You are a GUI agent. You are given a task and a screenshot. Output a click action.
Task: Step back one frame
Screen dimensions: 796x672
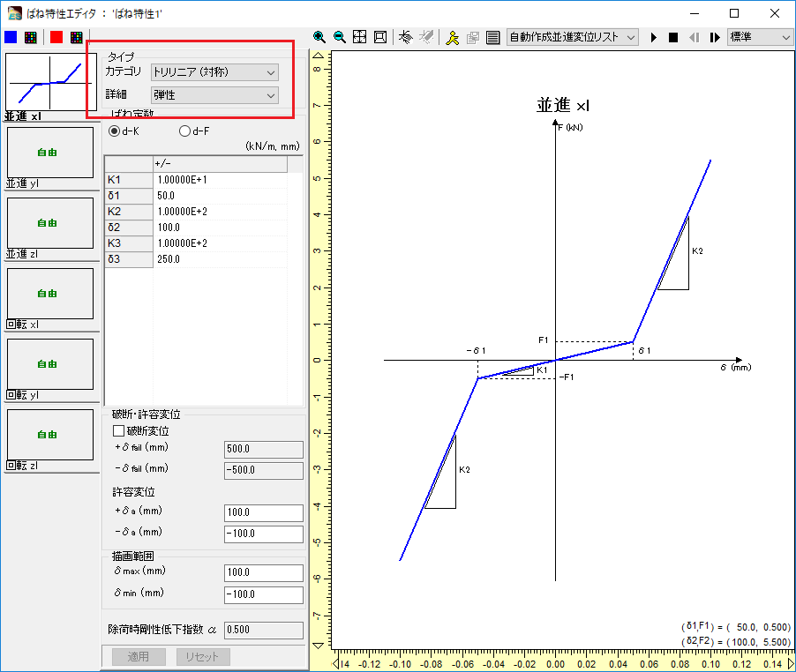point(694,38)
